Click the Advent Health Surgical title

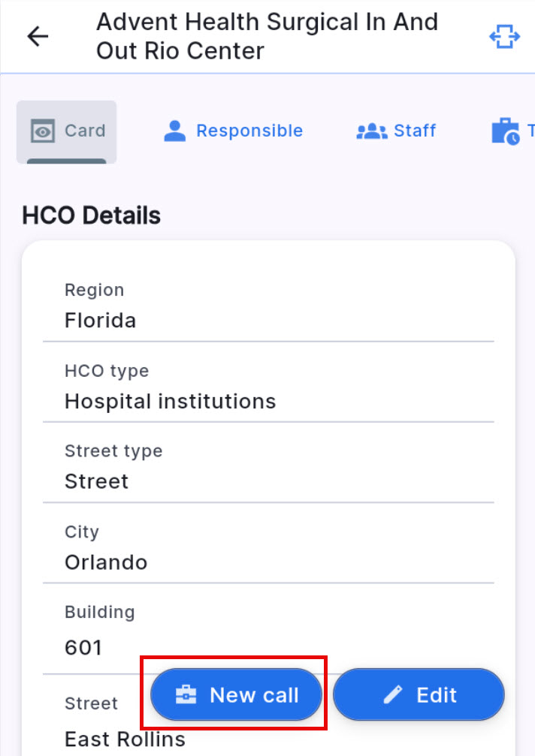(267, 36)
